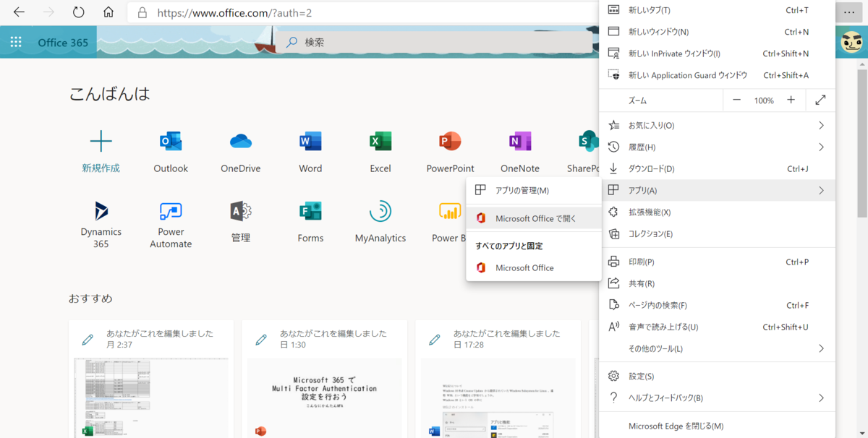868x438 pixels.
Task: Choose Microsoft Office で開く
Action: (x=534, y=218)
